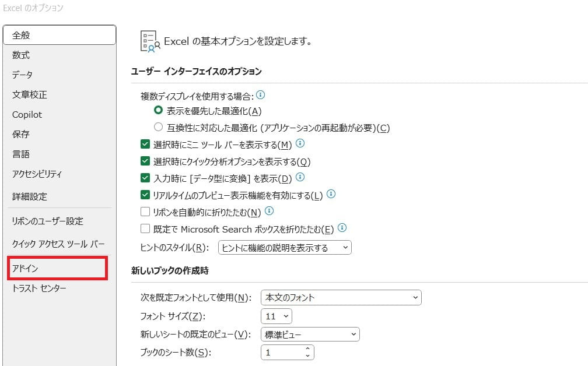Expand the 本文のフォント default font dropdown
The height and width of the screenshot is (366, 588).
pos(341,297)
